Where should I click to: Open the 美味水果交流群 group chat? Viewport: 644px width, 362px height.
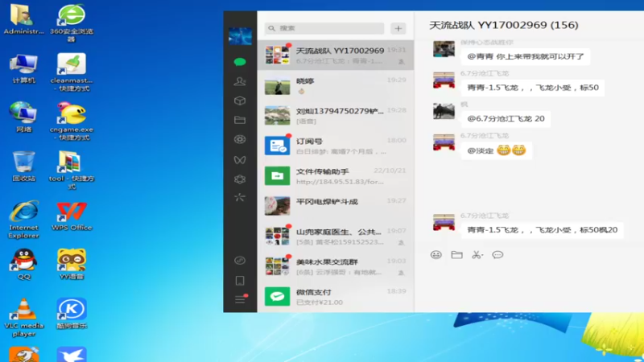tap(336, 266)
